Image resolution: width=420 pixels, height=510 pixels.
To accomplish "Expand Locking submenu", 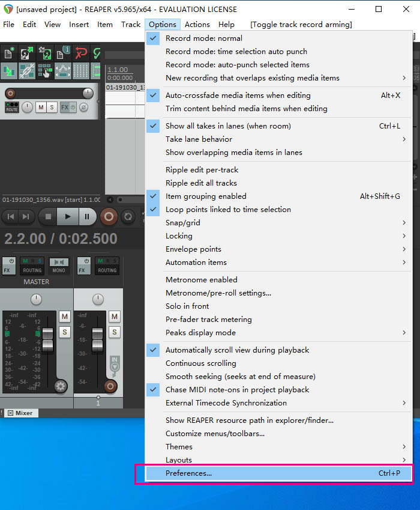I will click(279, 236).
